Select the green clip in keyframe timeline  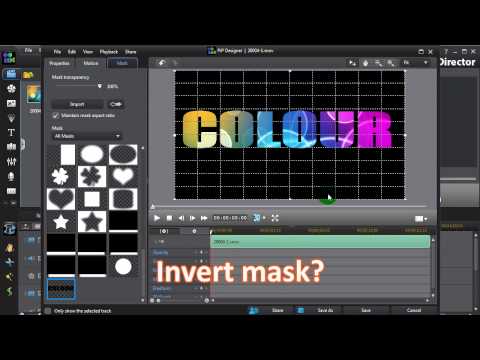point(320,242)
